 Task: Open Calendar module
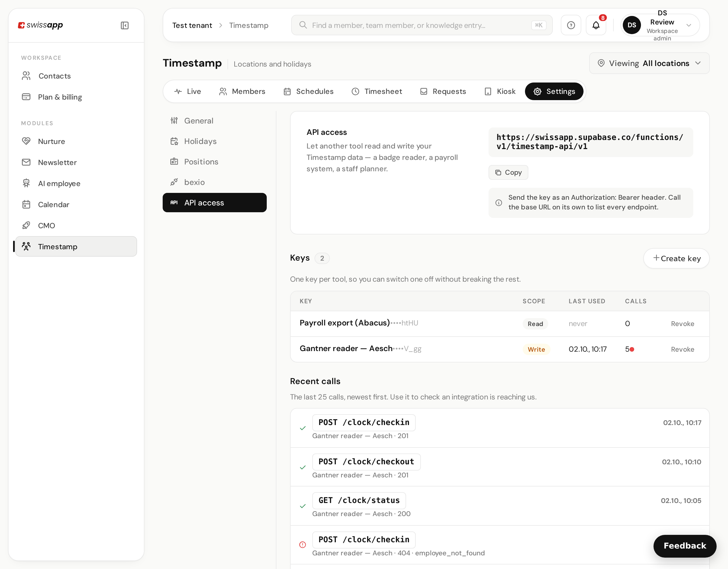[x=76, y=205]
